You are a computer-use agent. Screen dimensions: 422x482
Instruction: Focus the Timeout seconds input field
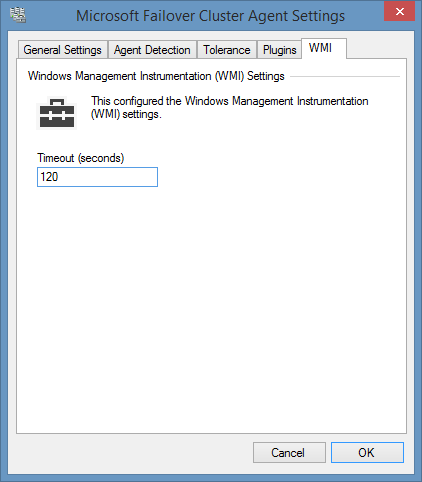97,177
